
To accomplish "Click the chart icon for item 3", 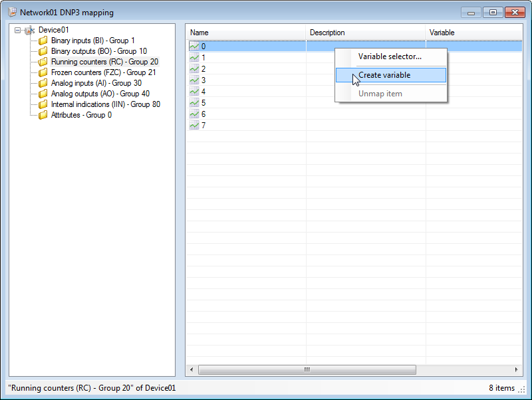I will [x=194, y=80].
